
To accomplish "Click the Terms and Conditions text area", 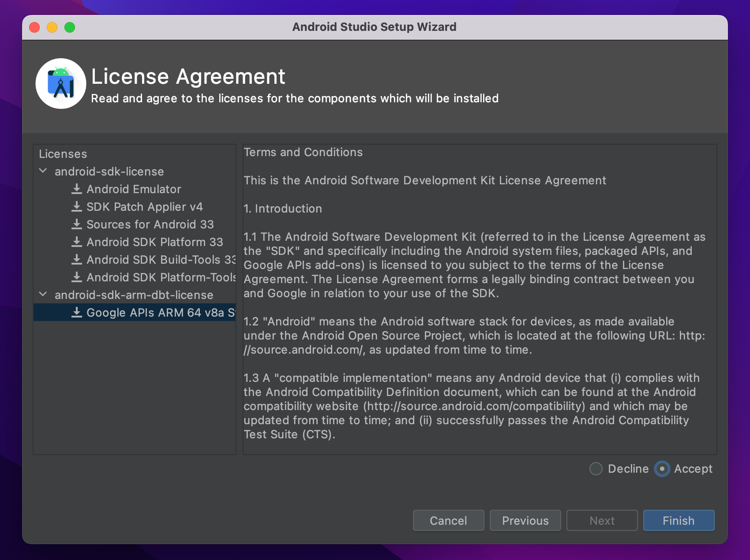I will click(480, 299).
